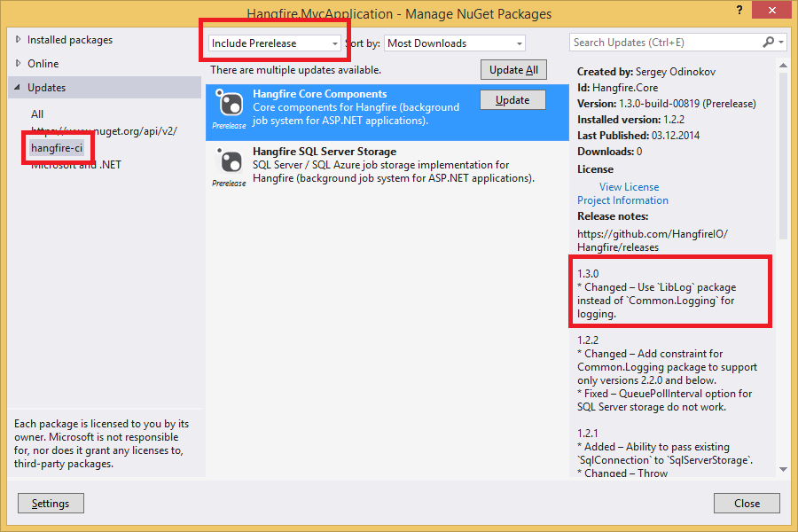Expand the Online section
This screenshot has height=532, width=798.
coord(19,63)
